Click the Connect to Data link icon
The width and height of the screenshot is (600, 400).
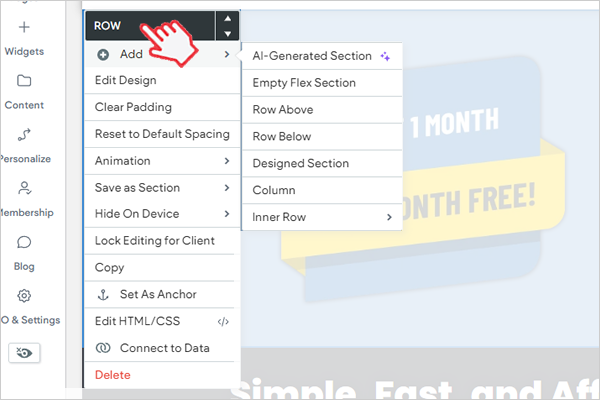[x=102, y=348]
